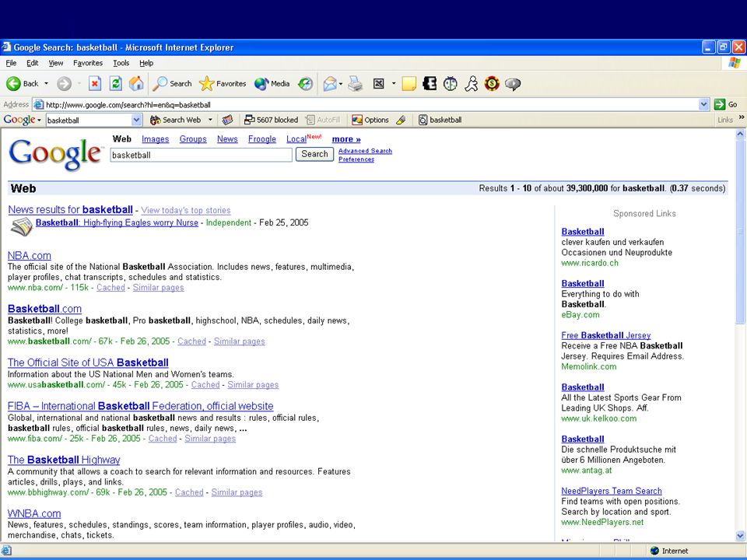Open the Google toolbar logo menu dropdown
The height and width of the screenshot is (560, 747).
tap(39, 120)
